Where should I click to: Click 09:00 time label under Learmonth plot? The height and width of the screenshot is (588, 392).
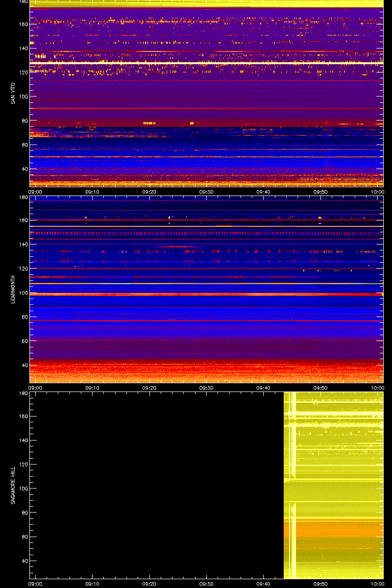(x=35, y=388)
